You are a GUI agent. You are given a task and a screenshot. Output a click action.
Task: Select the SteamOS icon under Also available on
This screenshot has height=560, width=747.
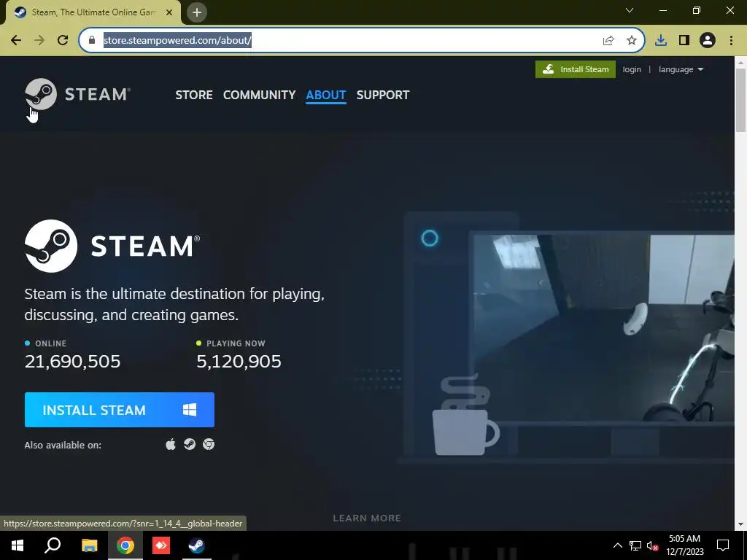point(190,444)
